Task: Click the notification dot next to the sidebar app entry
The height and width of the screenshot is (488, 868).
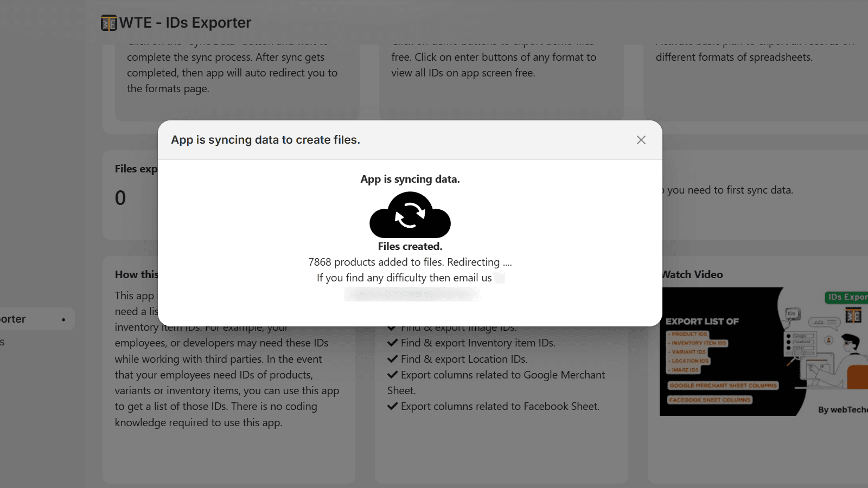Action: coord(63,319)
